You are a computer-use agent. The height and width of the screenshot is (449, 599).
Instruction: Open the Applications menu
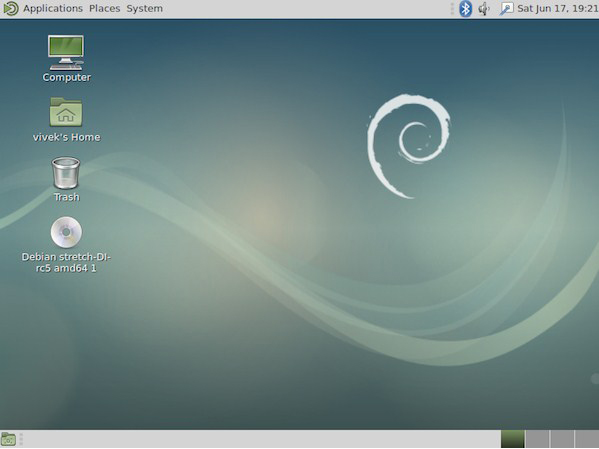[53, 8]
